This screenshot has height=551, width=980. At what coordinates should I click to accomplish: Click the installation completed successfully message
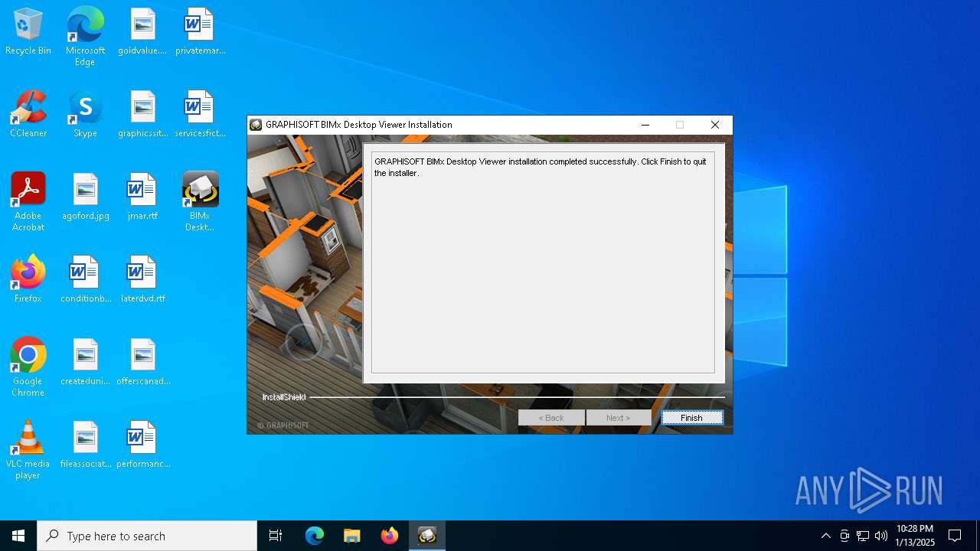coord(541,168)
